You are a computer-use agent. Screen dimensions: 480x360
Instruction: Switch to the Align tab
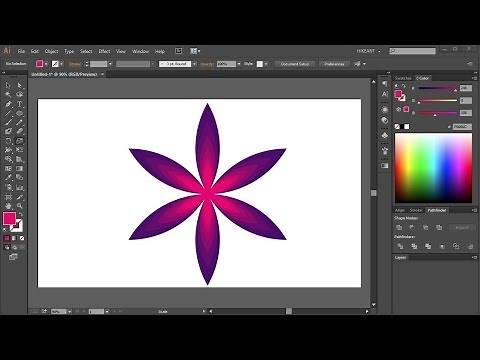[x=400, y=210]
